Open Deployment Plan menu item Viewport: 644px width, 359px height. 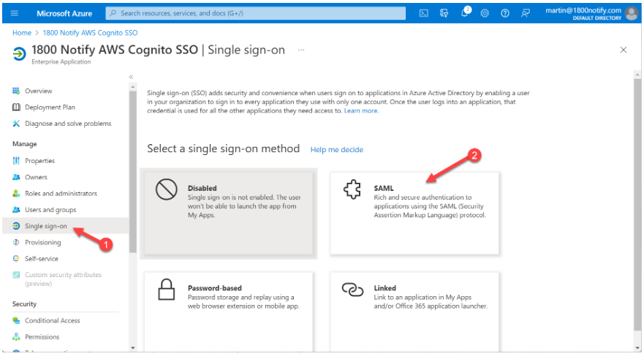[x=50, y=107]
